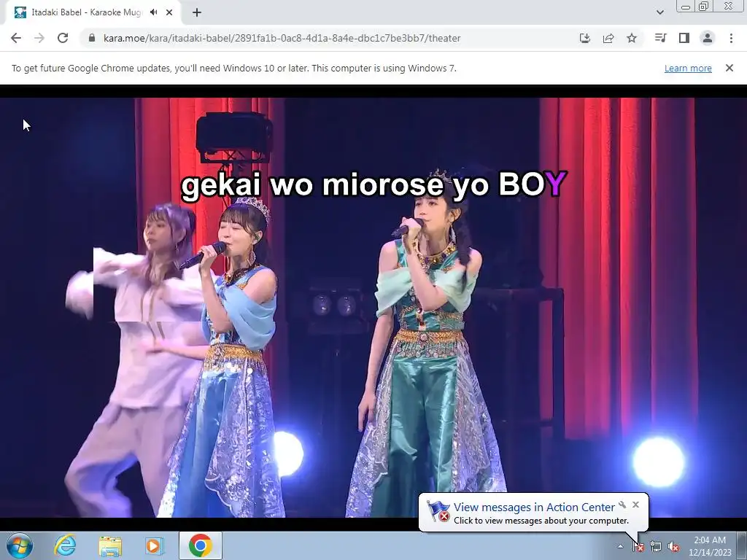The width and height of the screenshot is (747, 560).
Task: Open balloon notification options wrench
Action: click(x=622, y=505)
